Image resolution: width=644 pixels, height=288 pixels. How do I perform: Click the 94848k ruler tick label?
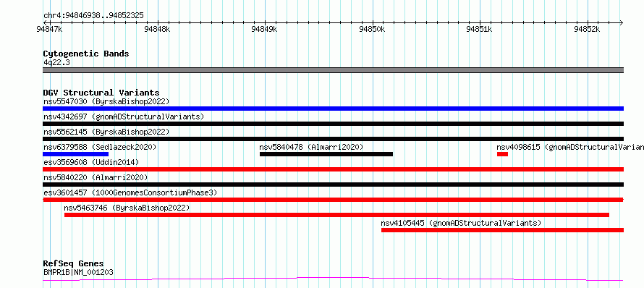point(157,29)
